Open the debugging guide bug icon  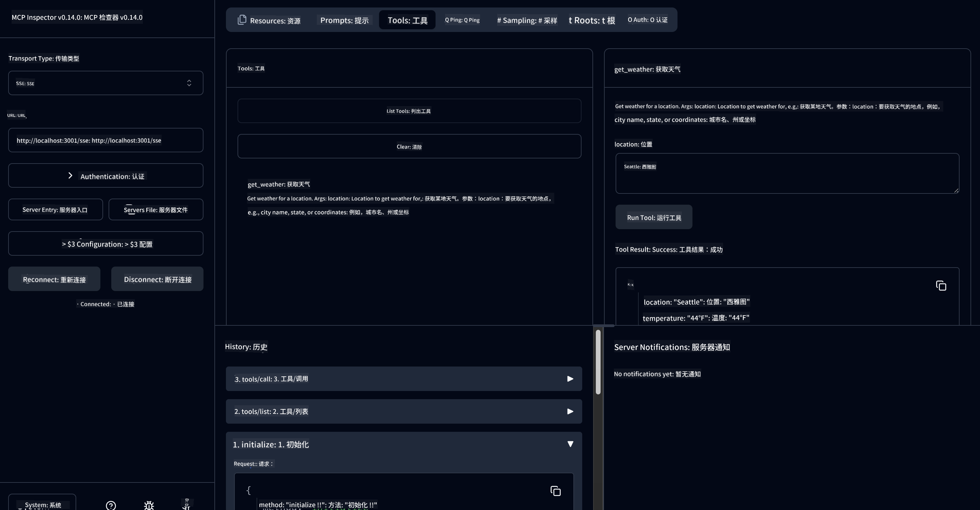149,505
